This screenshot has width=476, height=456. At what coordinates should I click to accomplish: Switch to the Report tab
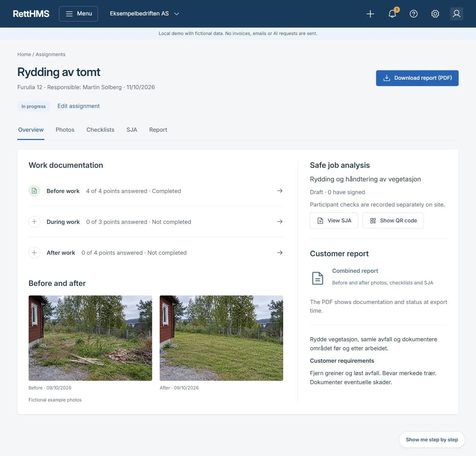tap(158, 130)
